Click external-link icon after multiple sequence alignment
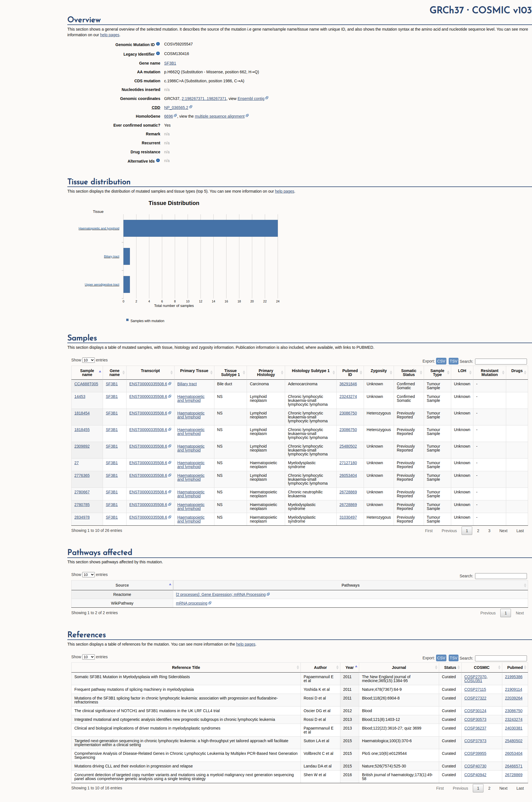This screenshot has height=802, width=532. pyautogui.click(x=247, y=115)
